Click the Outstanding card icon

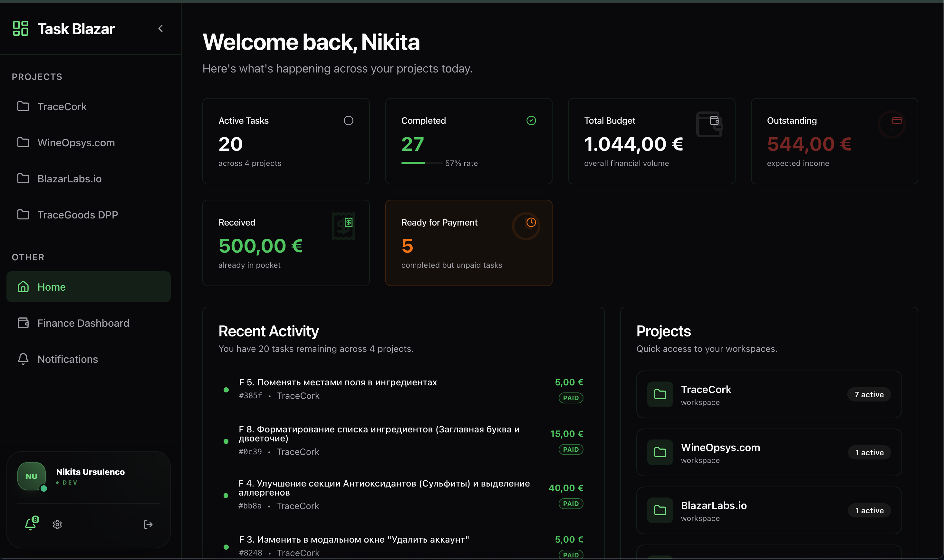coord(897,121)
